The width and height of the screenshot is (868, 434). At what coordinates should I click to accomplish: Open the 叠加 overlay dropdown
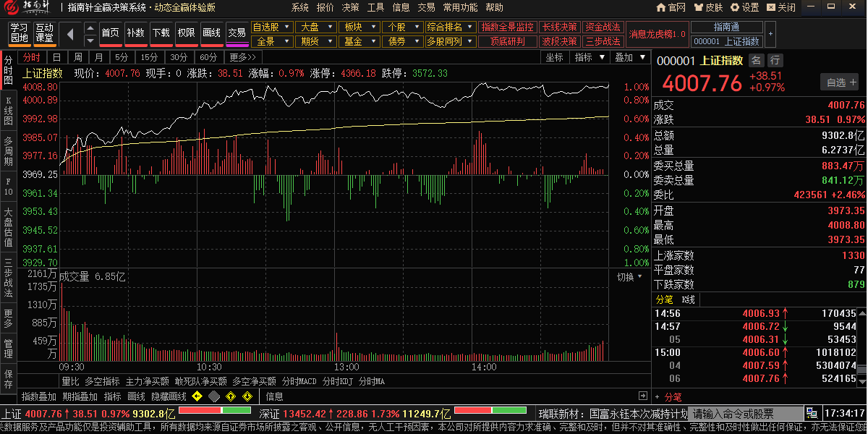(x=629, y=57)
